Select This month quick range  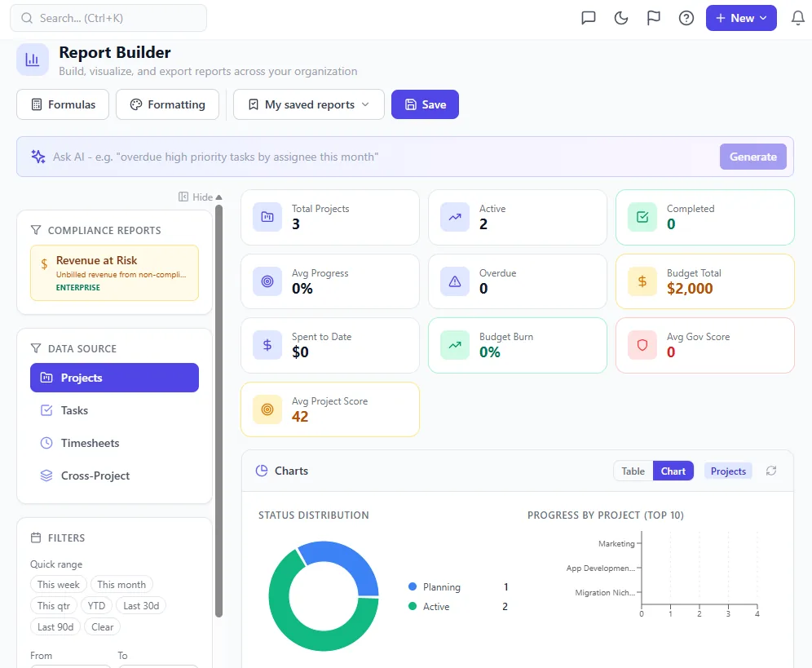pos(121,585)
